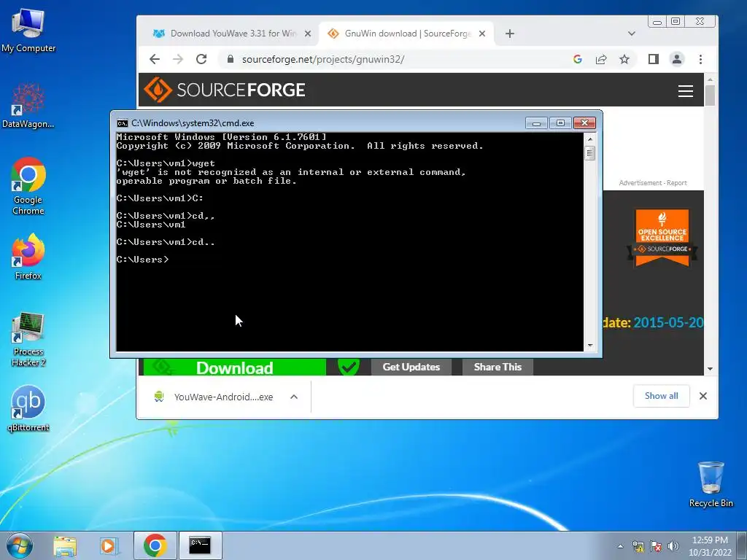Click network tray icon

[x=638, y=546]
